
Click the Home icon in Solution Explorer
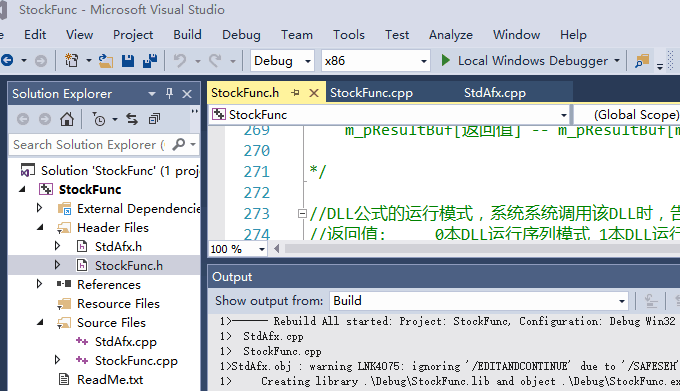67,119
